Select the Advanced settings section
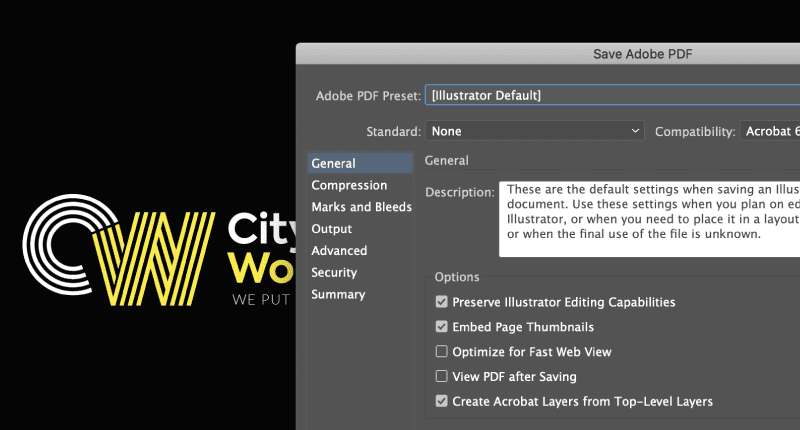Viewport: 800px width, 430px height. point(339,251)
